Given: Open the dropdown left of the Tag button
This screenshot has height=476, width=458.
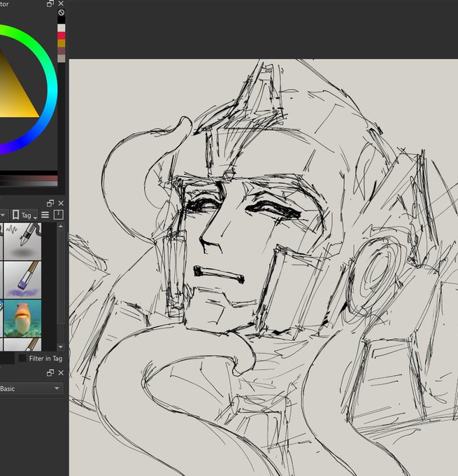Looking at the screenshot, I should (3, 215).
